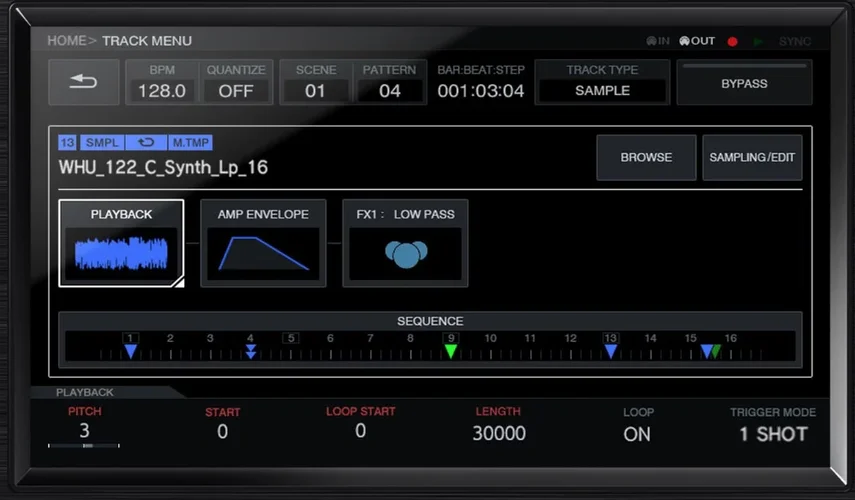Click the blue trigger marker on step 1
The image size is (855, 500).
[x=130, y=351]
